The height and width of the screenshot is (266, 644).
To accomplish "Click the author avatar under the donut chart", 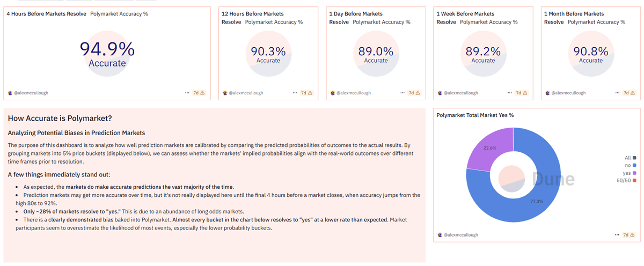I will click(x=440, y=235).
